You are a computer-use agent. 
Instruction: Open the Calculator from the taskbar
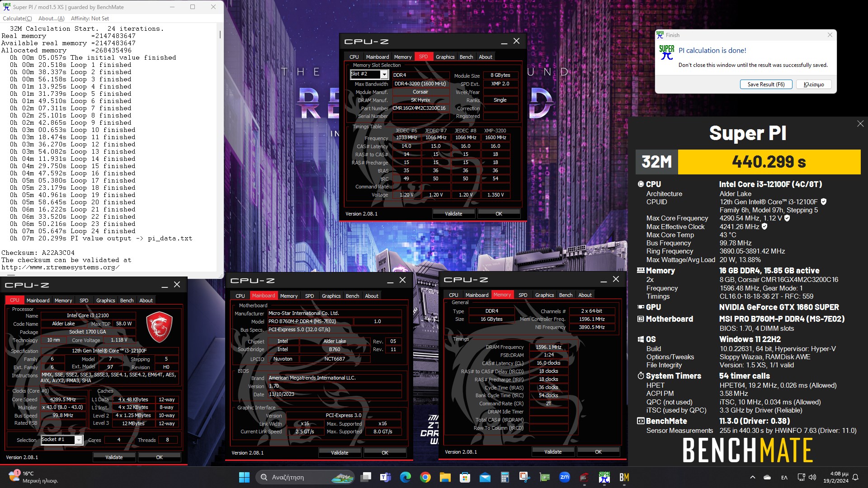(x=505, y=477)
